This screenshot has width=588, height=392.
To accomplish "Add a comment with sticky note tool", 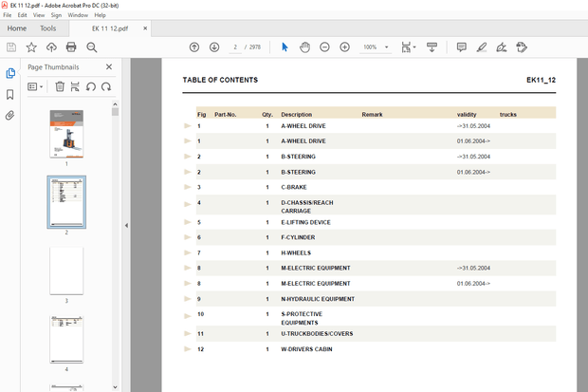I will click(461, 47).
